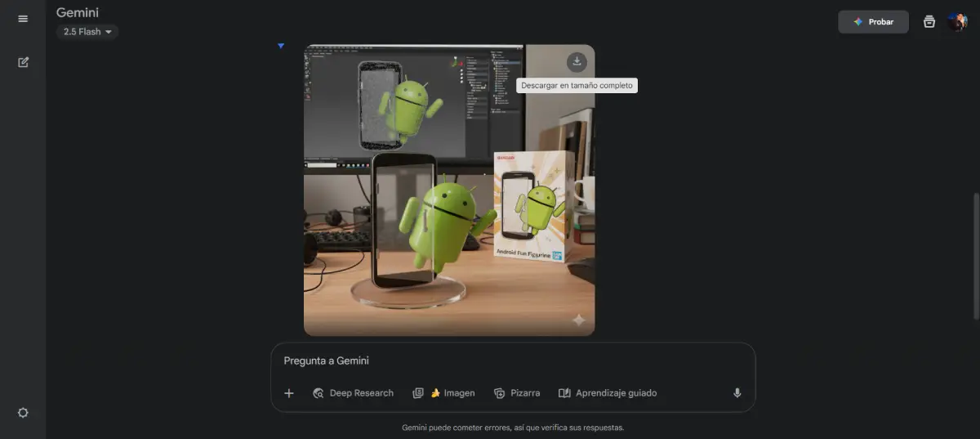
Task: Click the plus icon to add files
Action: click(x=288, y=393)
